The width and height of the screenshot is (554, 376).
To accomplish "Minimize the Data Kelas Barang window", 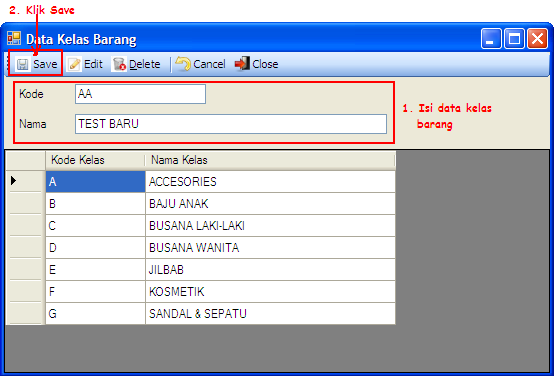I will coord(491,39).
